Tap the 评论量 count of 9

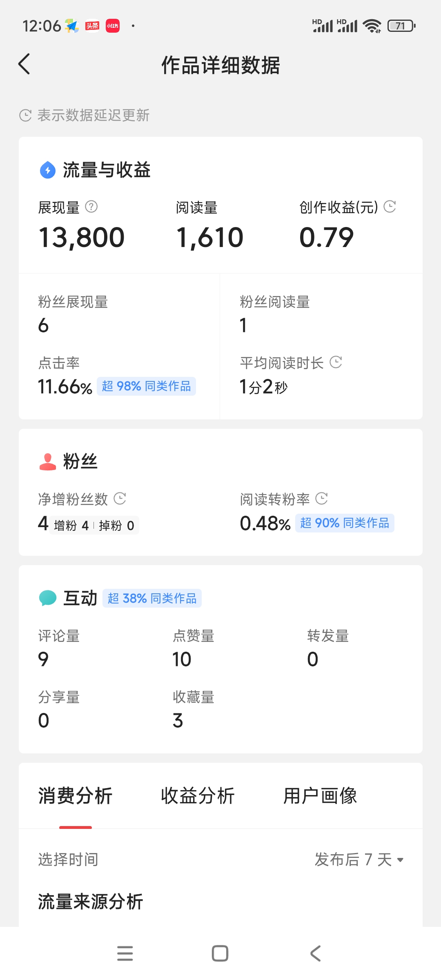coord(43,659)
